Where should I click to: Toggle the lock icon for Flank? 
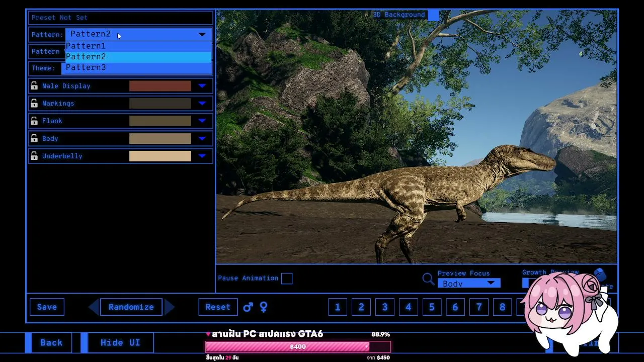(34, 121)
